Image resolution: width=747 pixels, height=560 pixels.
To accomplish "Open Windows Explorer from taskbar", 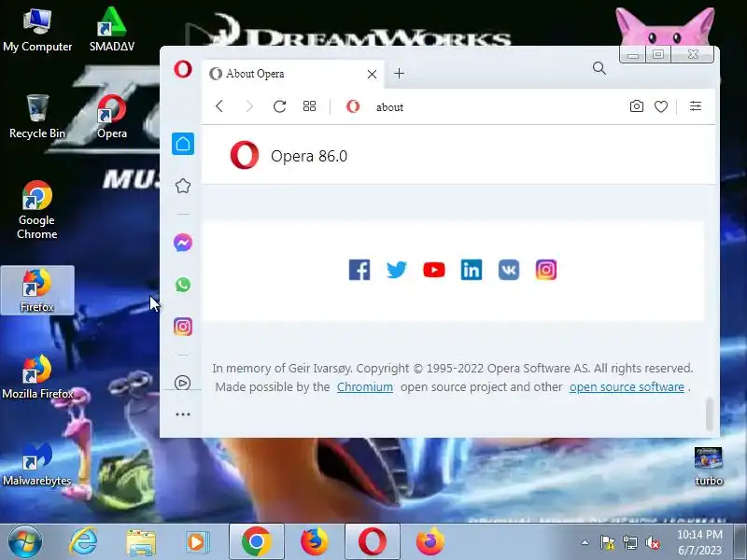I will [x=141, y=542].
